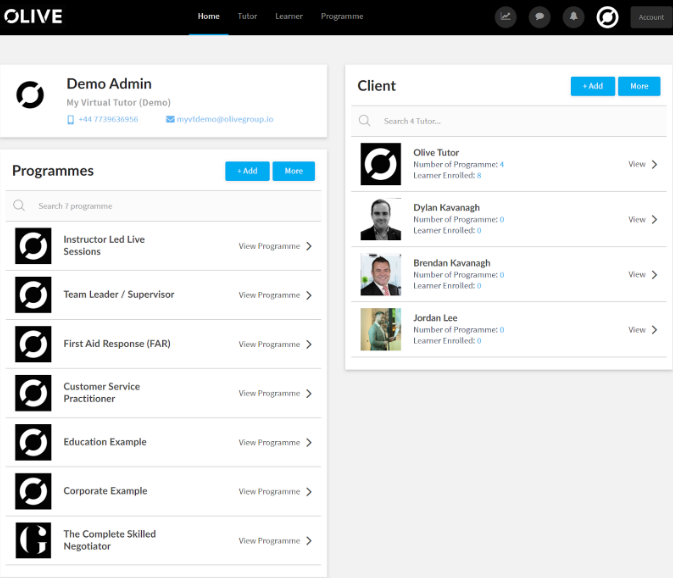
Task: View Brendan Kavanagh's details
Action: click(x=637, y=275)
